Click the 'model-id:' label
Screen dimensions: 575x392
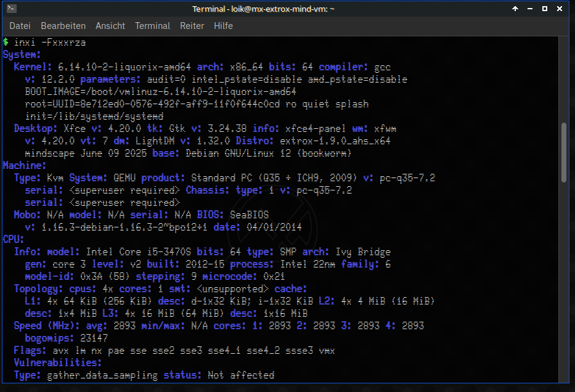[x=49, y=277]
